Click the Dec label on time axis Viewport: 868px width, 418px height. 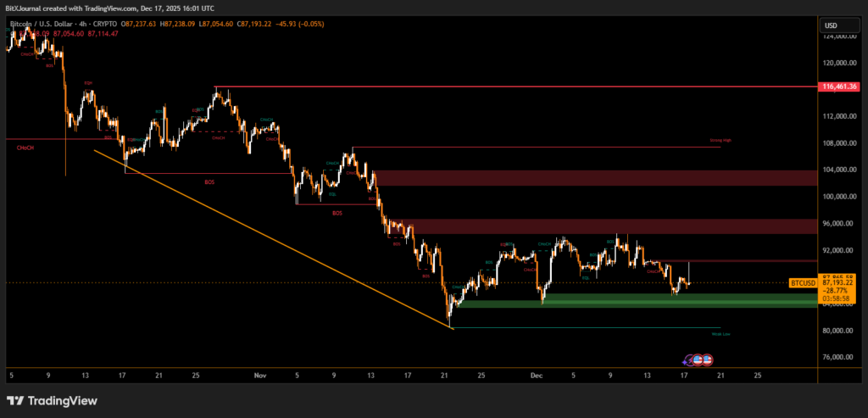click(x=536, y=373)
